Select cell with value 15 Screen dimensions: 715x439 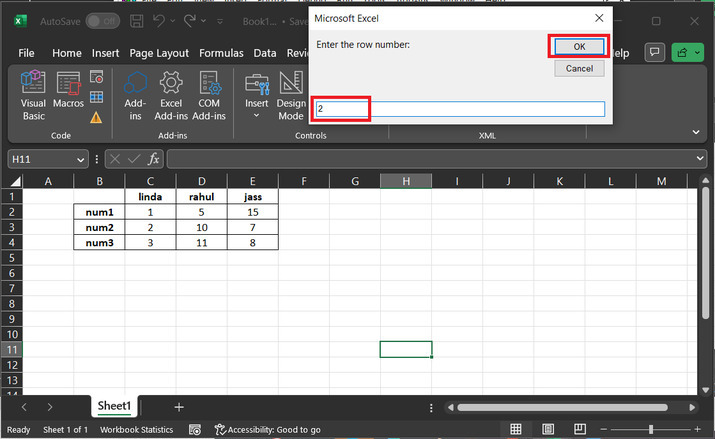coord(253,212)
